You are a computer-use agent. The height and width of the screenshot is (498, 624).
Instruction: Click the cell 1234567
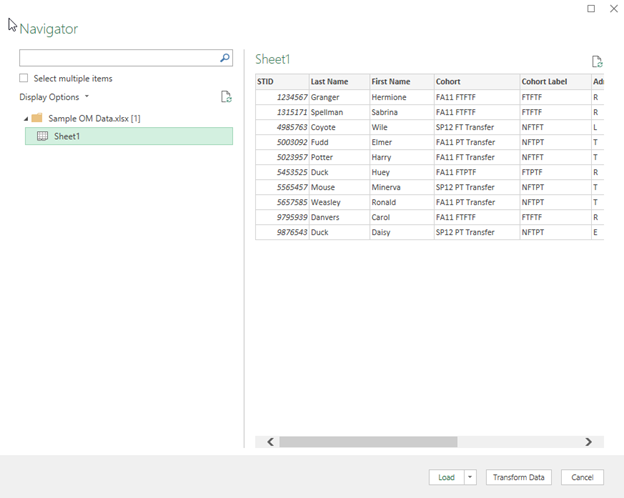[x=282, y=97]
